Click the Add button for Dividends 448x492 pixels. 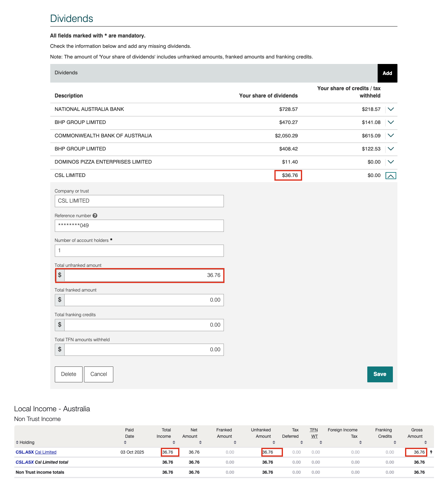(x=387, y=73)
